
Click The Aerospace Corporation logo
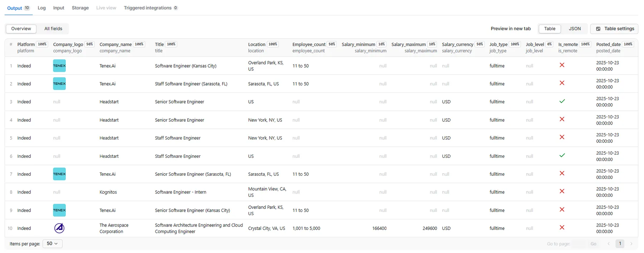pos(59,228)
